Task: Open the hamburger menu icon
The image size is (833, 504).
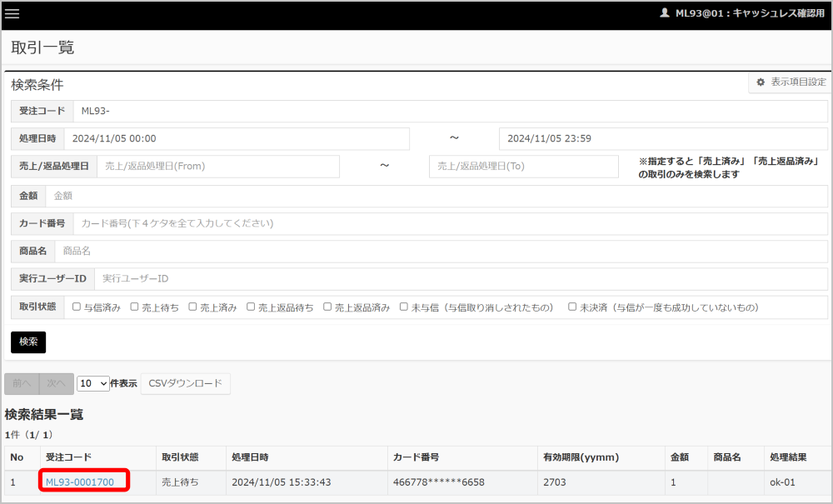Action: coord(12,13)
